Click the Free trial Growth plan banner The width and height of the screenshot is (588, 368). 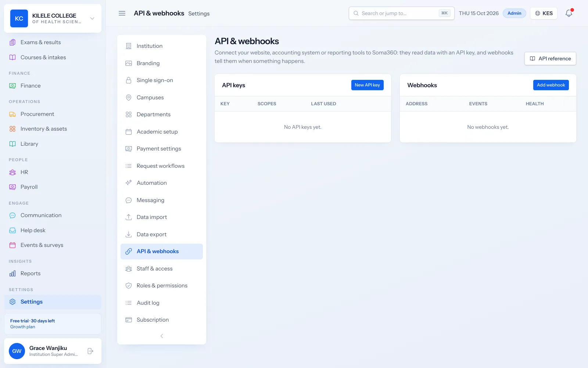[53, 324]
